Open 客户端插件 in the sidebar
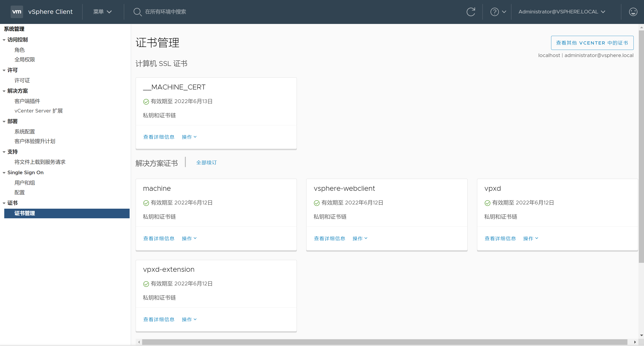 pos(27,101)
